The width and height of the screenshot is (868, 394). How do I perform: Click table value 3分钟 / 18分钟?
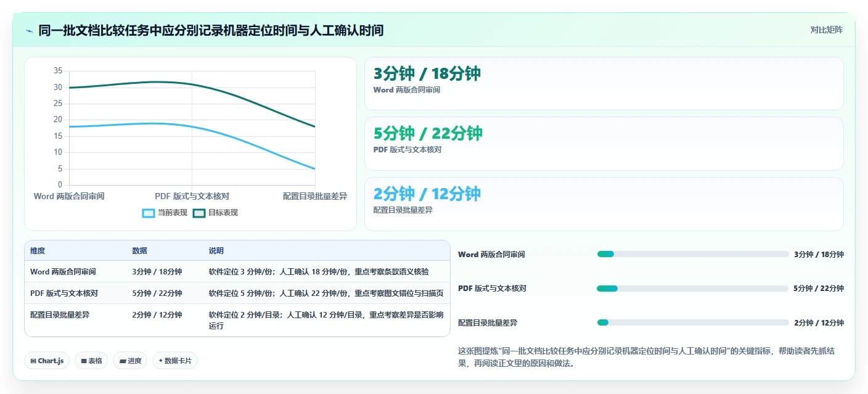coord(157,271)
